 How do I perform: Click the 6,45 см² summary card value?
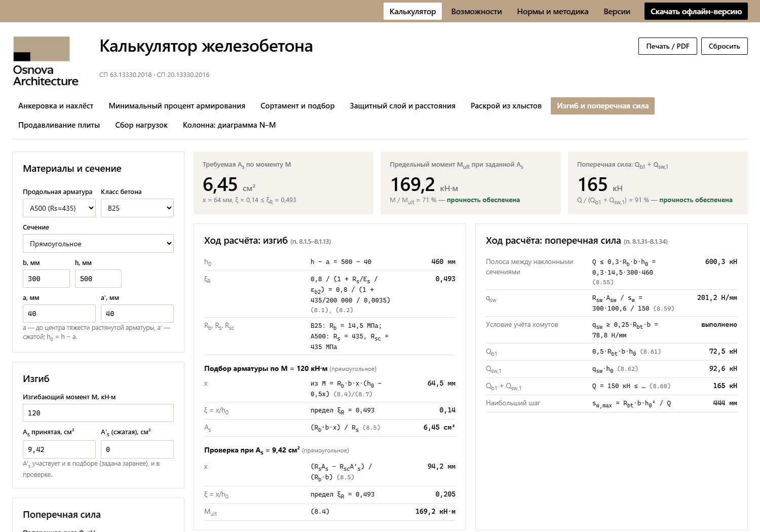(229, 184)
